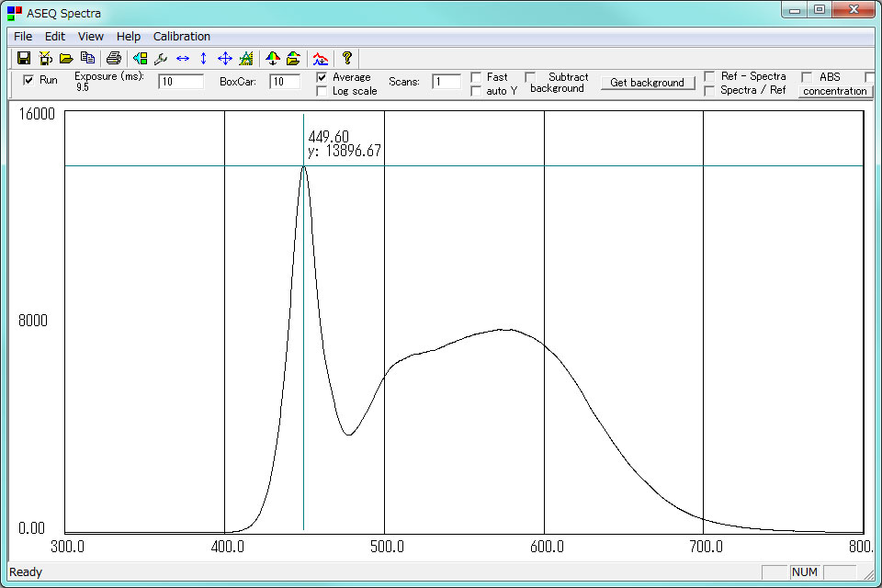Open settings with the wrench icon
Viewport: 882px width, 588px height.
161,58
